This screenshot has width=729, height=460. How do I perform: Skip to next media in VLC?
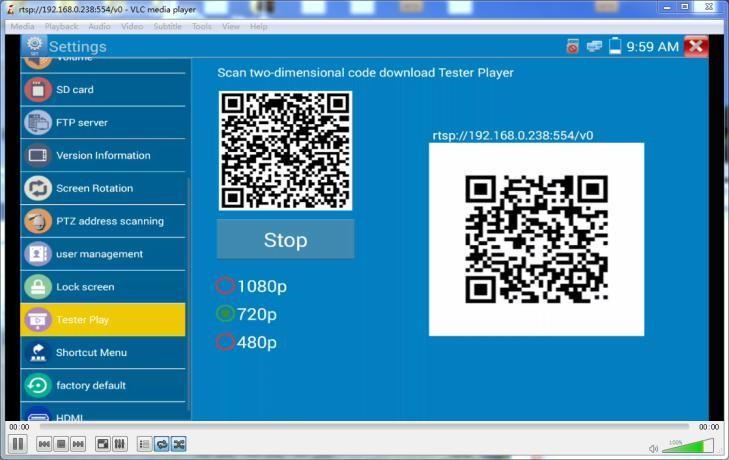(78, 444)
